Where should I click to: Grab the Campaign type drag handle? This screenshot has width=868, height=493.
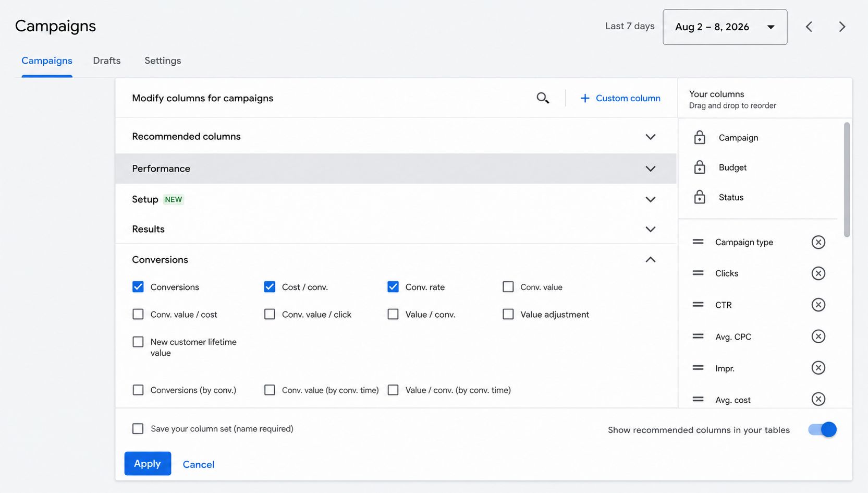coord(698,242)
